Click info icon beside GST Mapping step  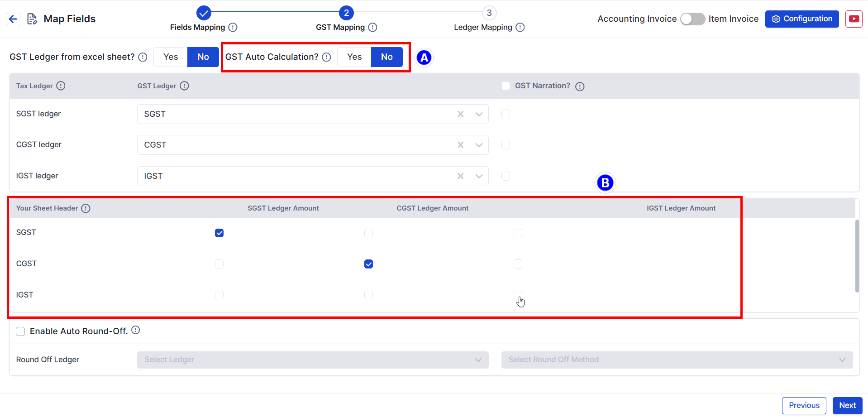(x=372, y=27)
